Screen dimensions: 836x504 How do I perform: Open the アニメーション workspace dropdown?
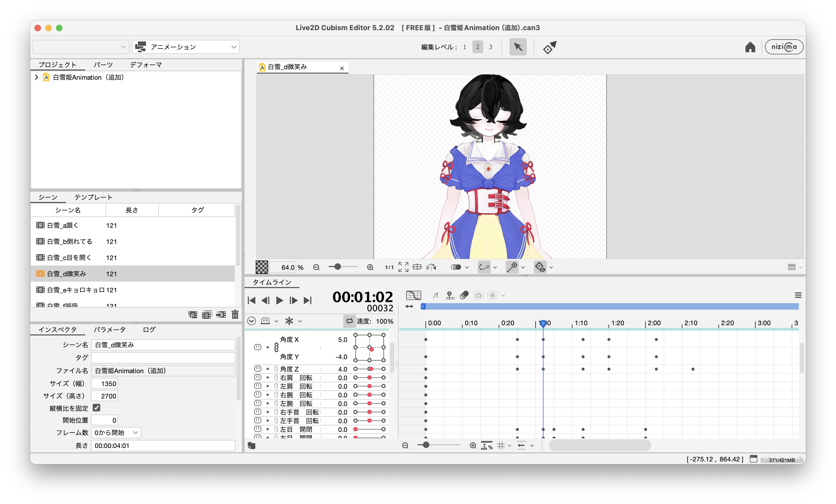[x=186, y=47]
